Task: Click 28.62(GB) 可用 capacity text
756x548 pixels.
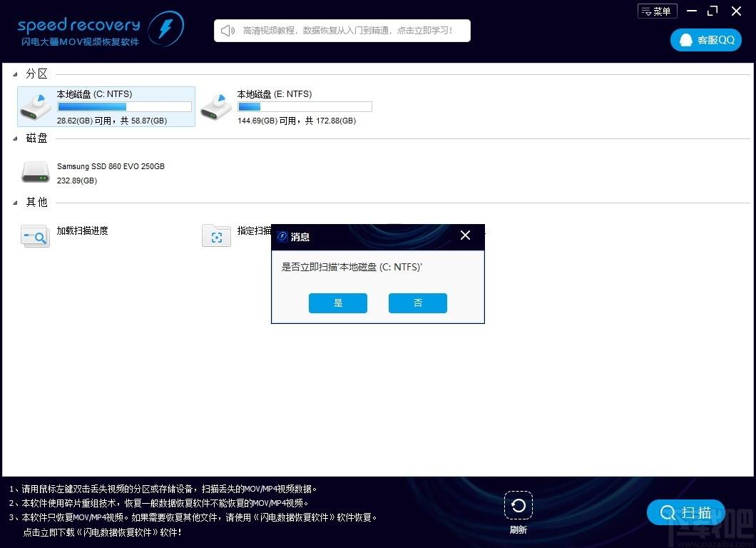Action: click(x=112, y=121)
